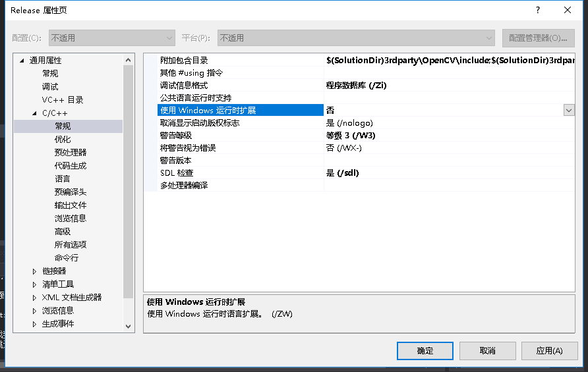This screenshot has height=372, width=588.
Task: Expand the 清单工具 tree node
Action: [x=34, y=284]
